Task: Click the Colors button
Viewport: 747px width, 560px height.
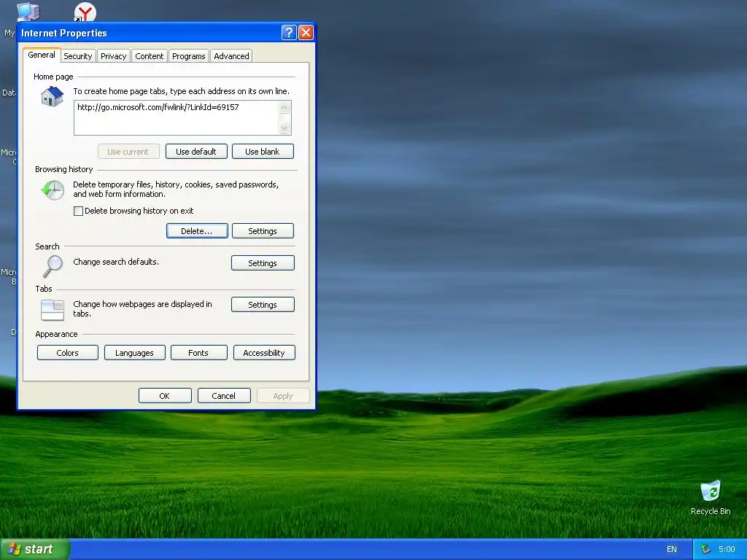Action: click(68, 353)
